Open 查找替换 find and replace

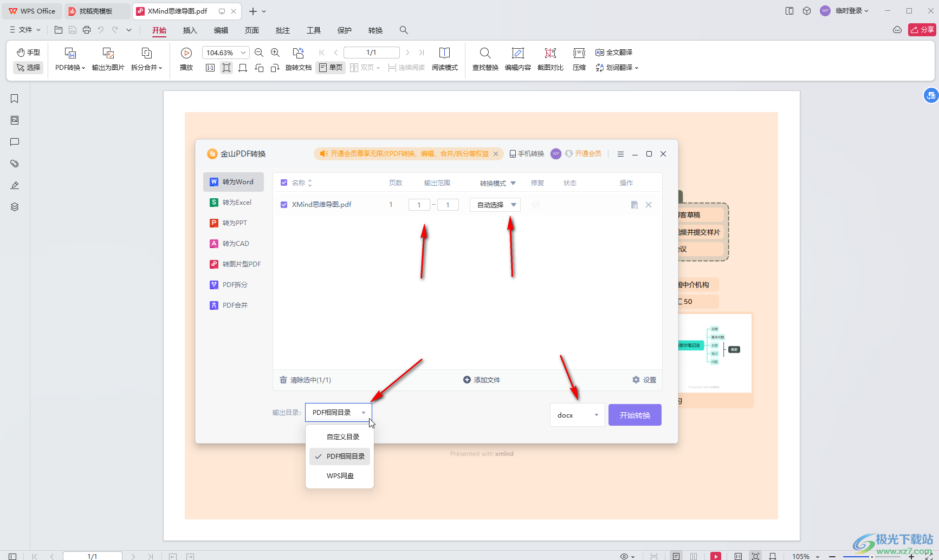pyautogui.click(x=485, y=60)
